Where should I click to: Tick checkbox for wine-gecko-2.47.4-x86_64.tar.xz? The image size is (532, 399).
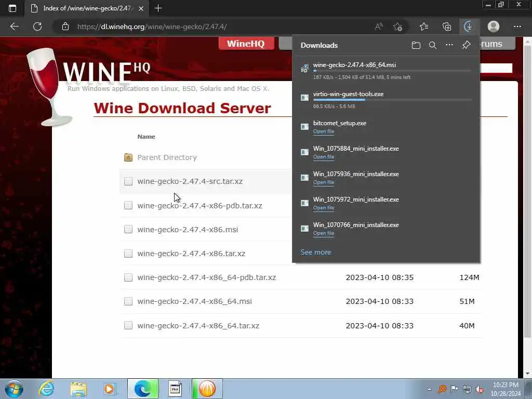tap(128, 325)
